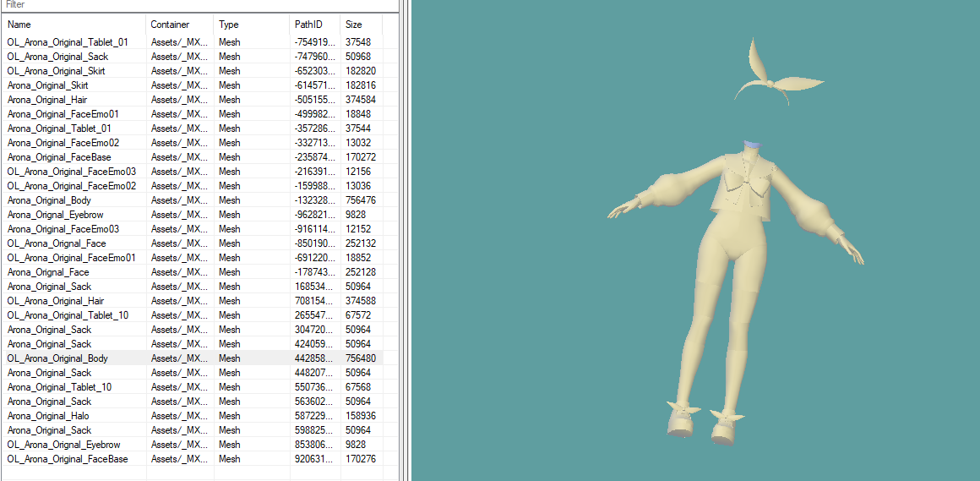The height and width of the screenshot is (481, 980).
Task: Select OL_Arona_Original_Tablet_01 mesh row
Action: point(193,42)
